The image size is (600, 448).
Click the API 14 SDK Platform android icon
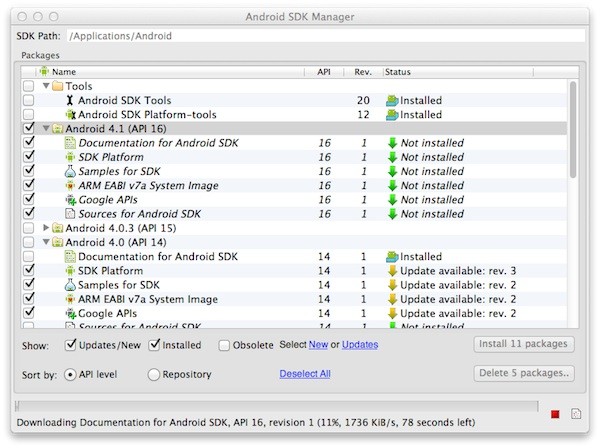coord(70,271)
